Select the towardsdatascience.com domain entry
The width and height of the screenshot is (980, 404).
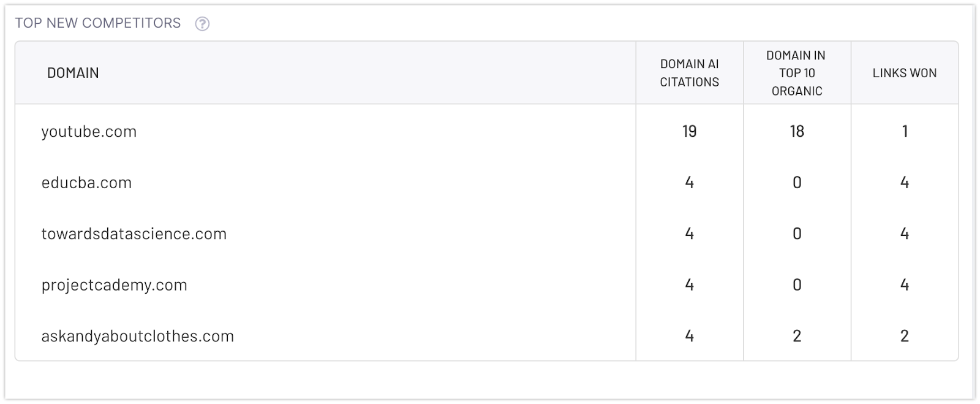coord(134,234)
